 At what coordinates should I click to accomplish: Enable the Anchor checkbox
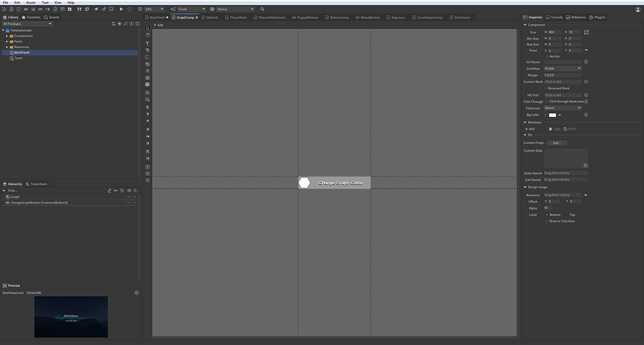click(x=547, y=56)
